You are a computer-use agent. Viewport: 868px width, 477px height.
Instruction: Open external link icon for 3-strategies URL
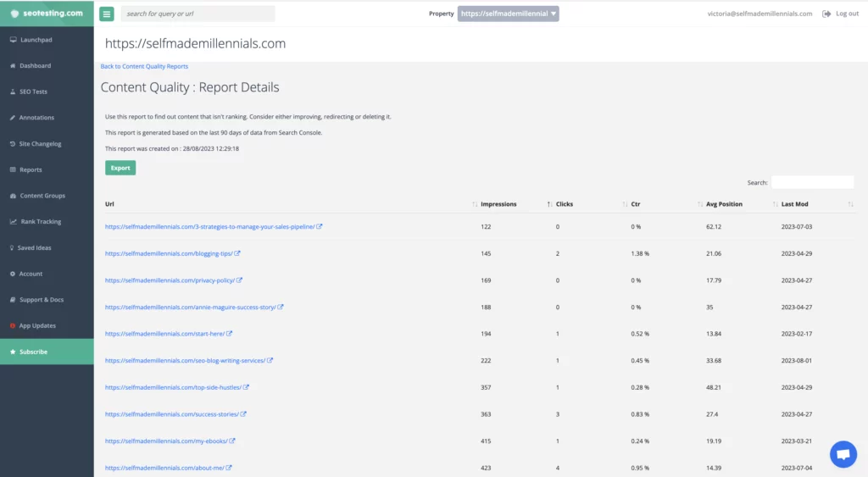point(320,226)
